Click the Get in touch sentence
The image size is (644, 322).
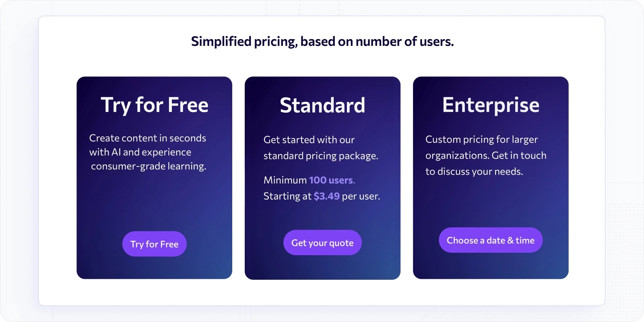[519, 155]
